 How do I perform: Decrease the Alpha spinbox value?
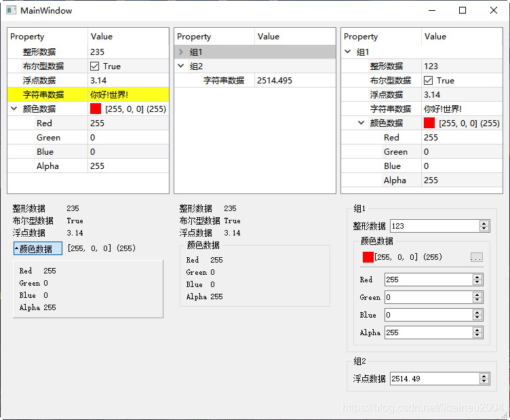tap(477, 335)
